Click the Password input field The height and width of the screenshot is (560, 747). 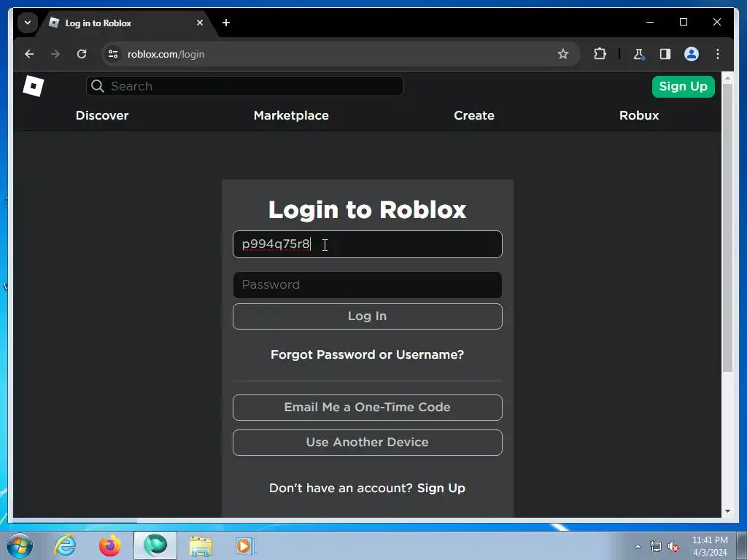368,285
